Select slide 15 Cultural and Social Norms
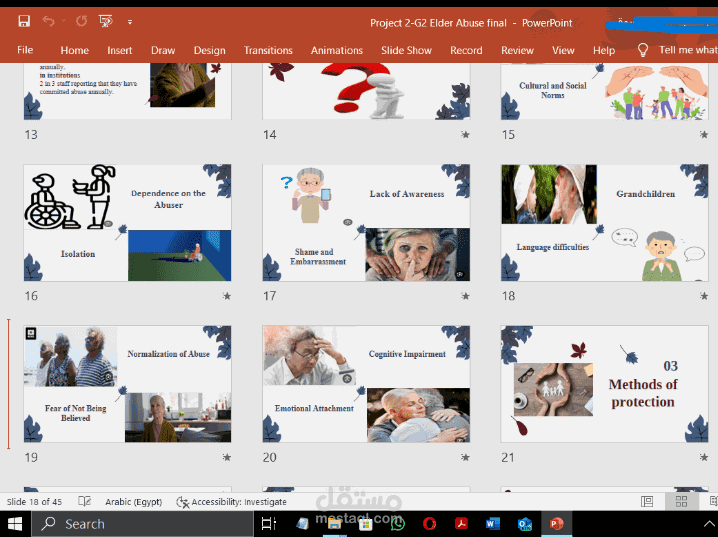This screenshot has height=537, width=718. tap(604, 91)
